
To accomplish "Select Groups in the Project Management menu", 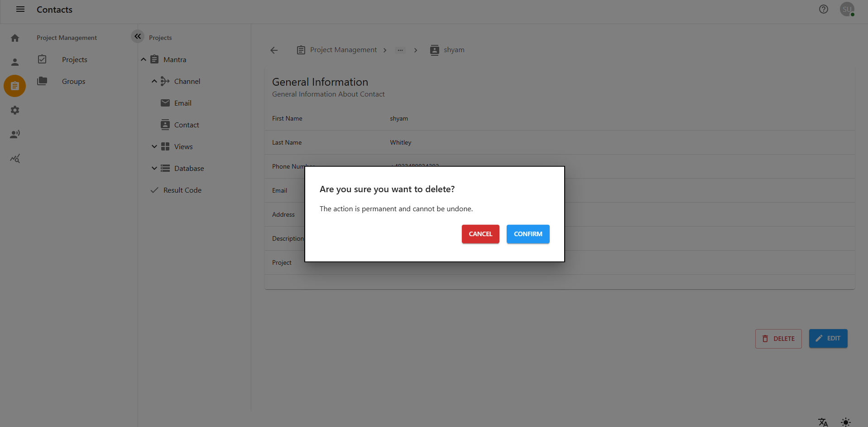I will [x=73, y=81].
